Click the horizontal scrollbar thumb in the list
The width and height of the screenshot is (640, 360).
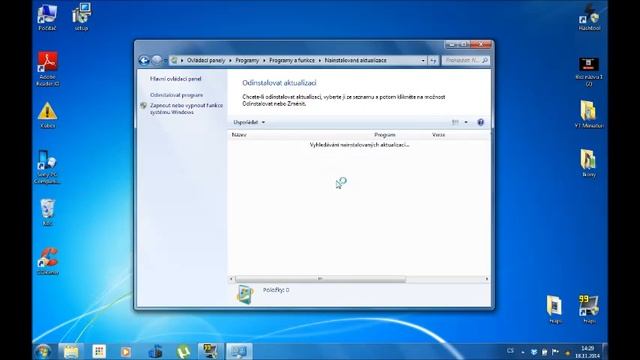(320, 279)
